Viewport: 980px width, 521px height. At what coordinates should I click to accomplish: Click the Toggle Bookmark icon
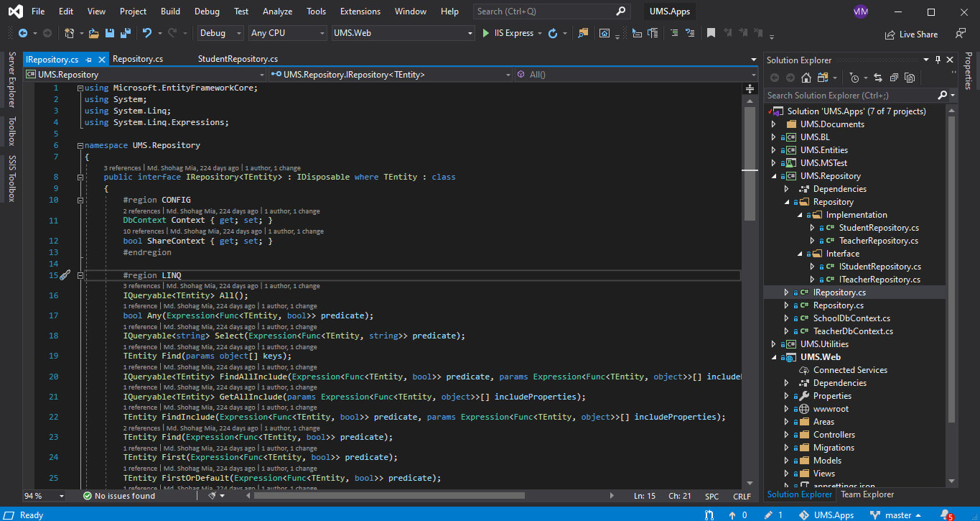coord(711,32)
